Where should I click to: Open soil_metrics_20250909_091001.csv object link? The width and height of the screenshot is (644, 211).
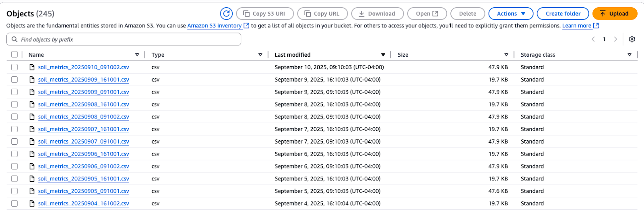84,92
